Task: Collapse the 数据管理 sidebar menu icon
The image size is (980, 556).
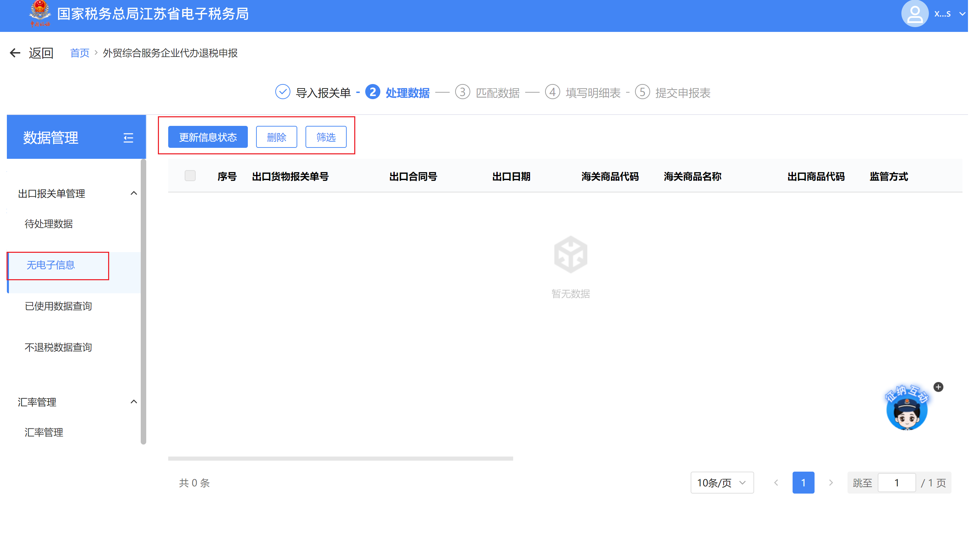Action: click(128, 138)
